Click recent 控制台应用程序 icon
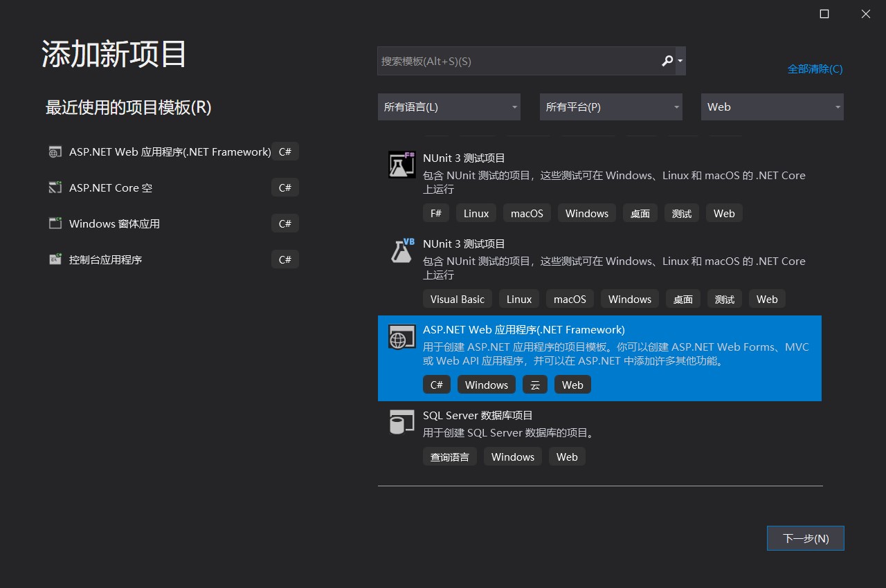Image resolution: width=886 pixels, height=588 pixels. pos(55,259)
